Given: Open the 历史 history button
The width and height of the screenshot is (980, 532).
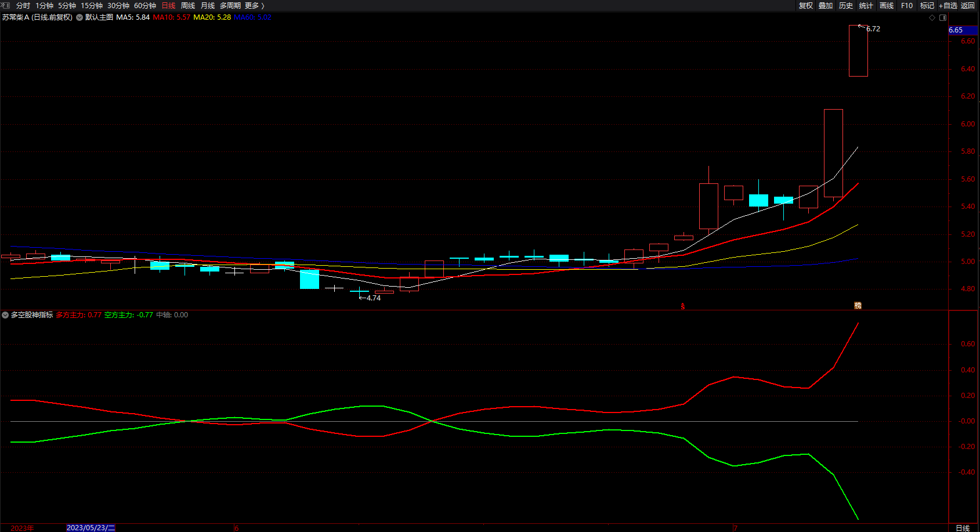Looking at the screenshot, I should point(846,5).
